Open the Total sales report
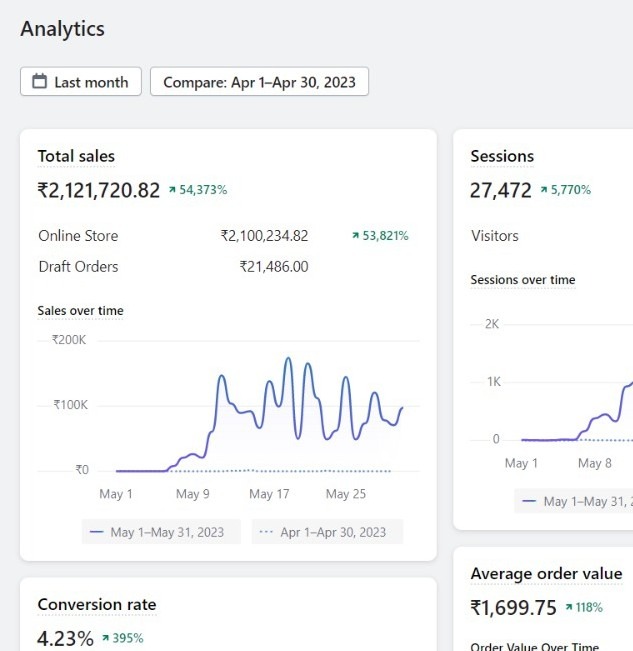 [x=76, y=156]
